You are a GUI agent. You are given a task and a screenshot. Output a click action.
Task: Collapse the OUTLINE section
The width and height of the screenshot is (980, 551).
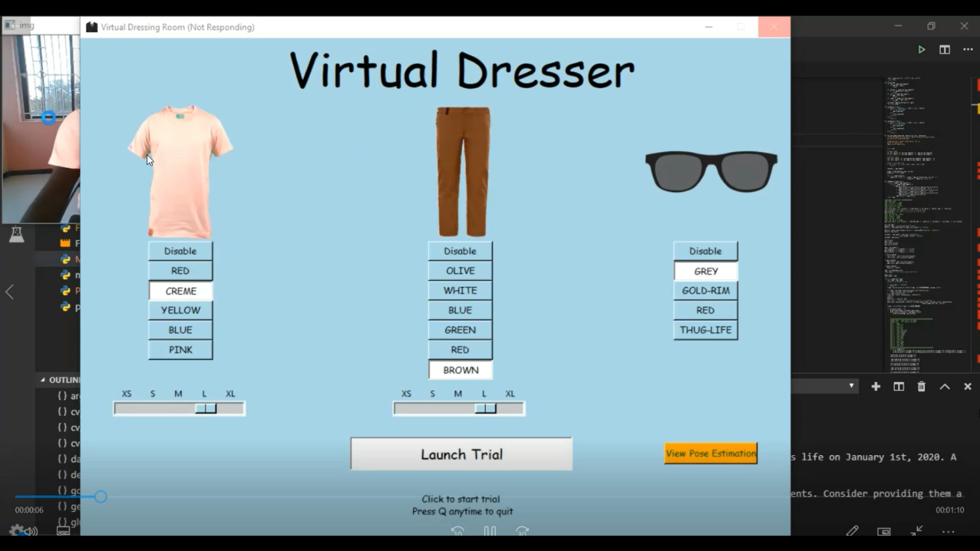click(x=43, y=379)
